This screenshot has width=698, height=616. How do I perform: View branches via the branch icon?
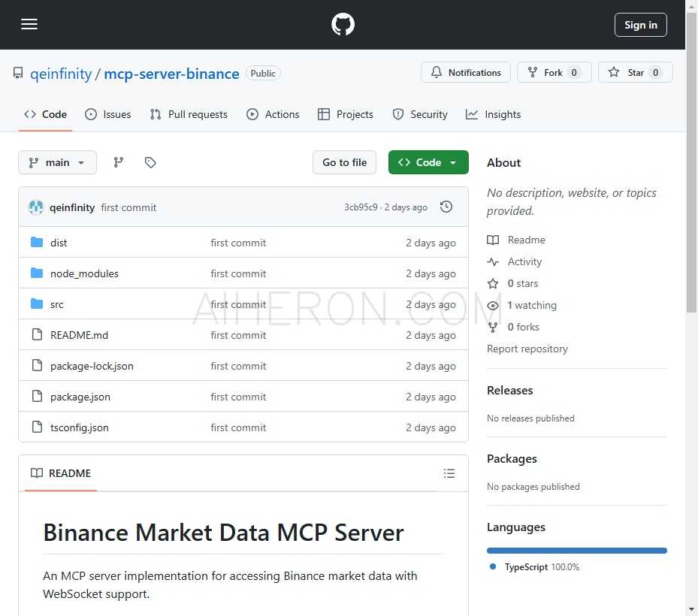pos(119,162)
